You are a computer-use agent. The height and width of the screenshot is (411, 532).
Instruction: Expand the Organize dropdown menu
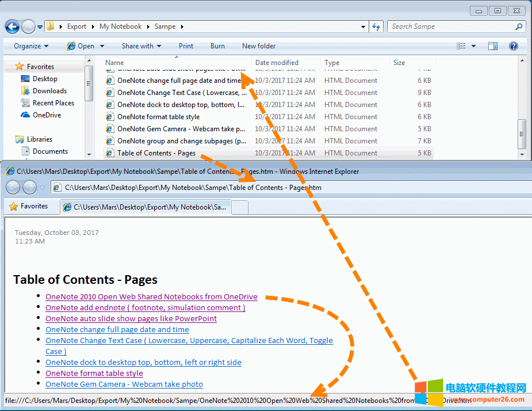[x=31, y=46]
